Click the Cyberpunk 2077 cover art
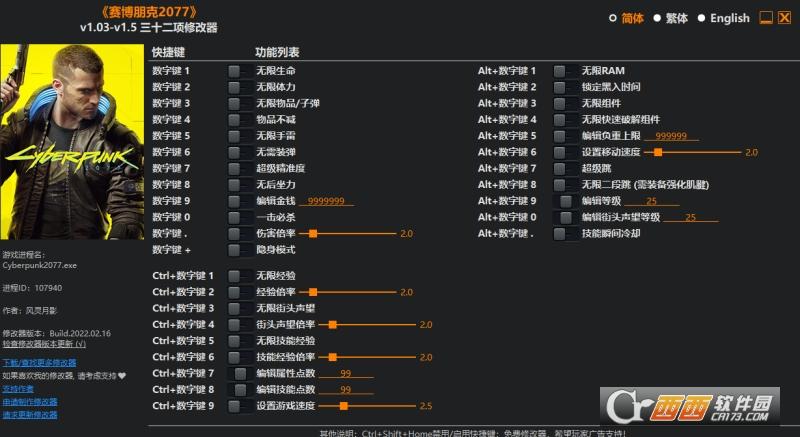 tap(72, 142)
